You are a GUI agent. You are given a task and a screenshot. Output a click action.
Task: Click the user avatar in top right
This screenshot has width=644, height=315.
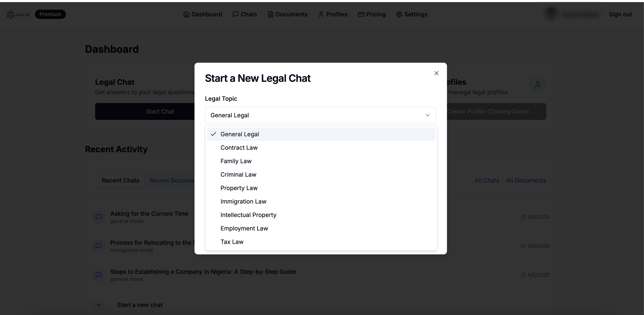pyautogui.click(x=551, y=14)
